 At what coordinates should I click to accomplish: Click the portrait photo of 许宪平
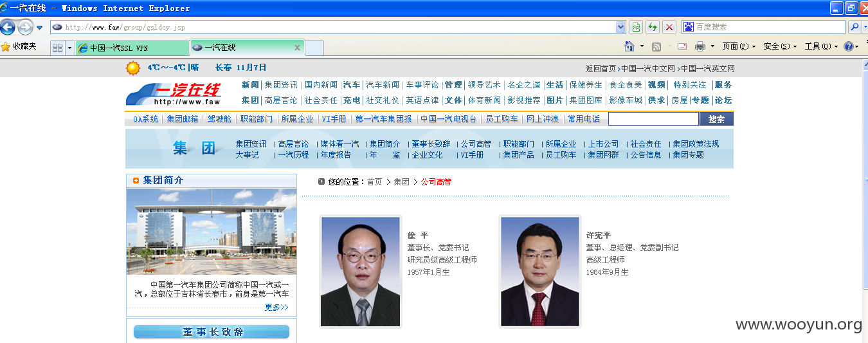[x=540, y=272]
